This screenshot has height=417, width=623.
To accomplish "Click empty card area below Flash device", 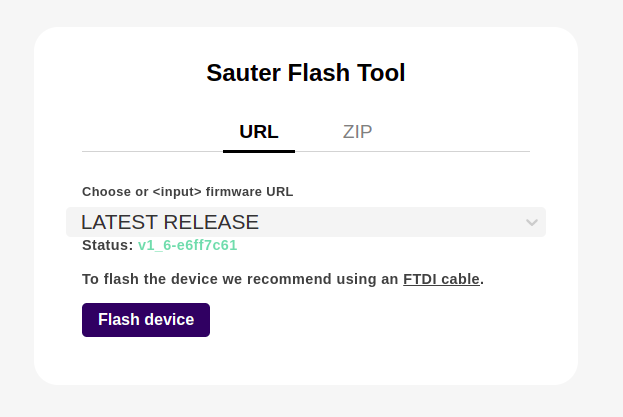I will point(305,360).
